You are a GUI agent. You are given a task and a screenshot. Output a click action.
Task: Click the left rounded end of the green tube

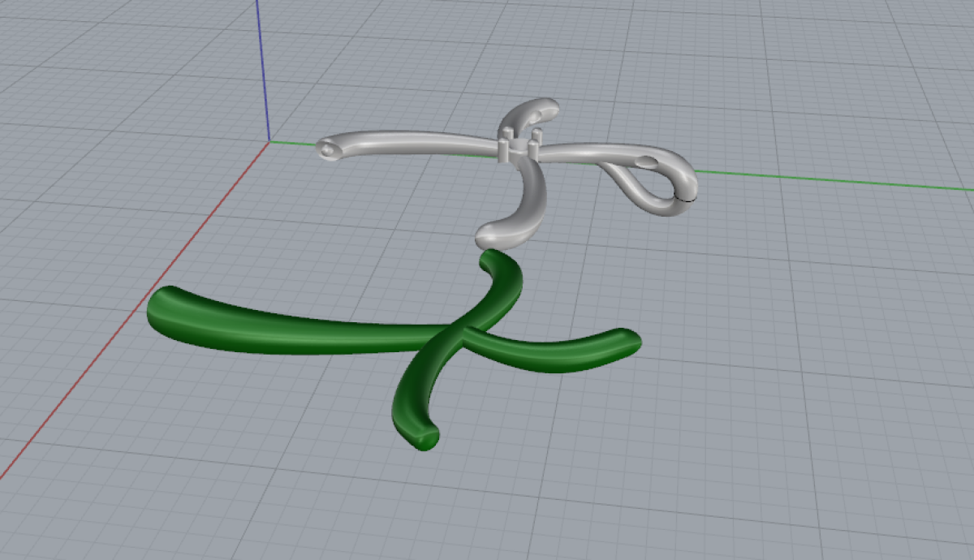[x=161, y=308]
